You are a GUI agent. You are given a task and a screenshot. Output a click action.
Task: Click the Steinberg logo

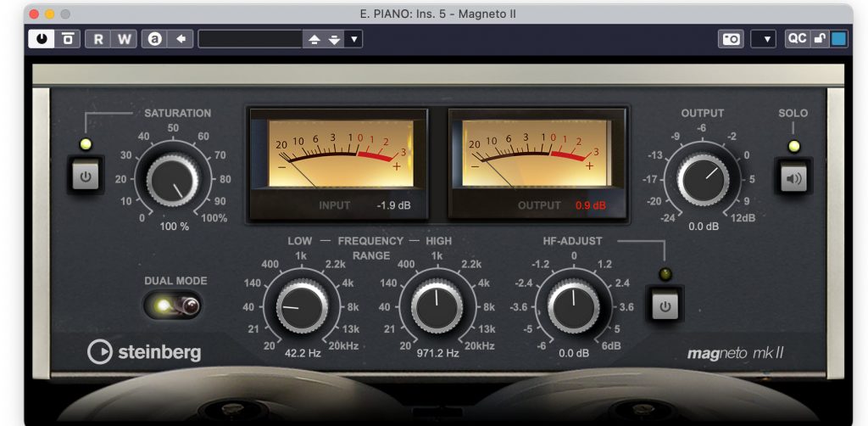click(x=144, y=352)
